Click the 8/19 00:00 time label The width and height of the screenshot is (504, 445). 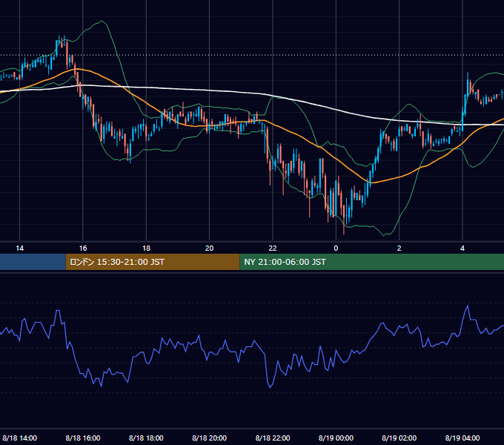336,438
